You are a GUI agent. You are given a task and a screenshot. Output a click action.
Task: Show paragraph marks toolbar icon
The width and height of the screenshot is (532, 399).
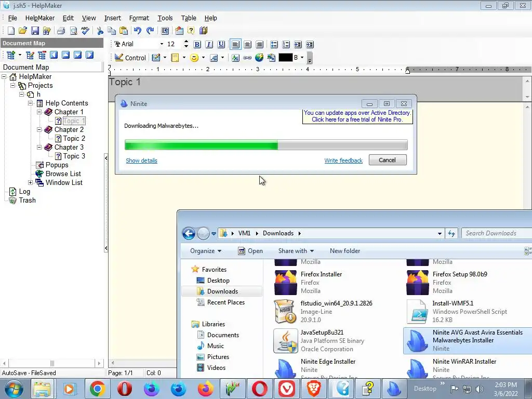165,31
